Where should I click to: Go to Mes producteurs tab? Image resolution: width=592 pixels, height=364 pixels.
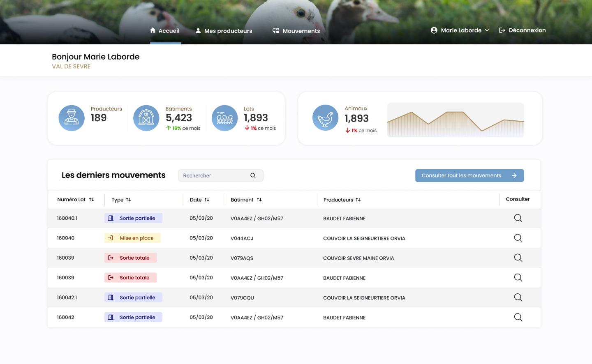point(224,31)
